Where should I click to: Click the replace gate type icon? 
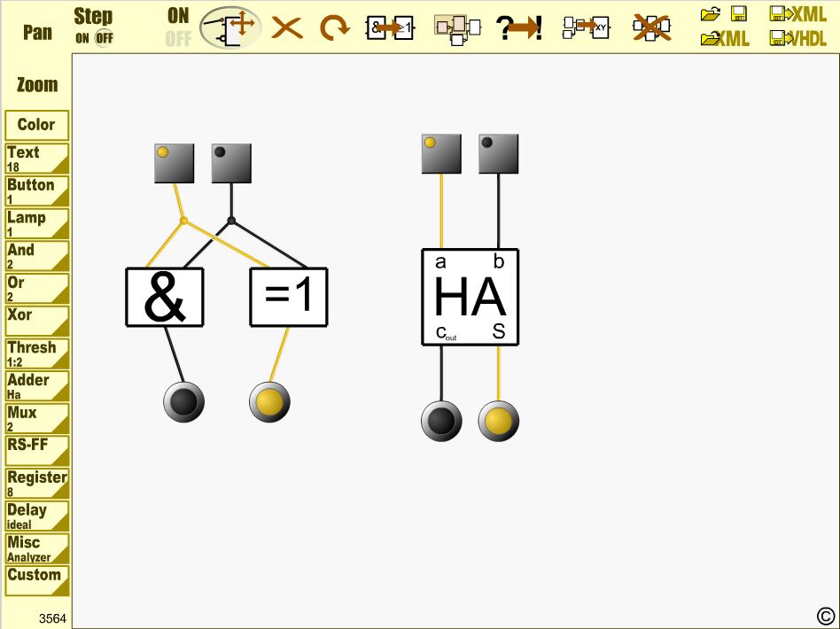coord(390,27)
